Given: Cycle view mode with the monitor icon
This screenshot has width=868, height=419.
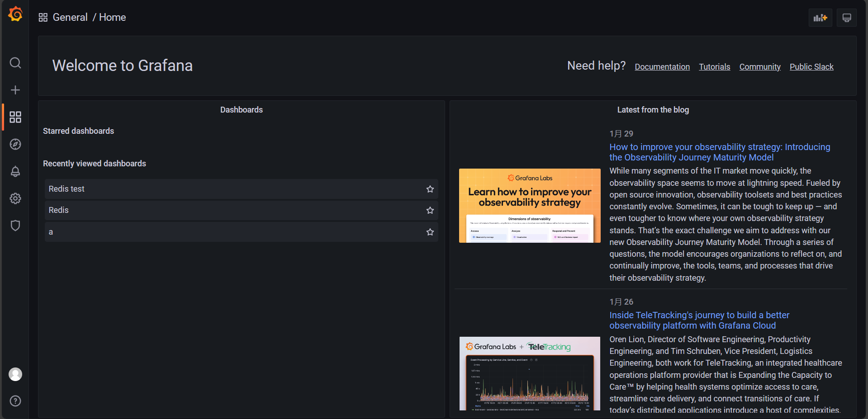Looking at the screenshot, I should 847,18.
